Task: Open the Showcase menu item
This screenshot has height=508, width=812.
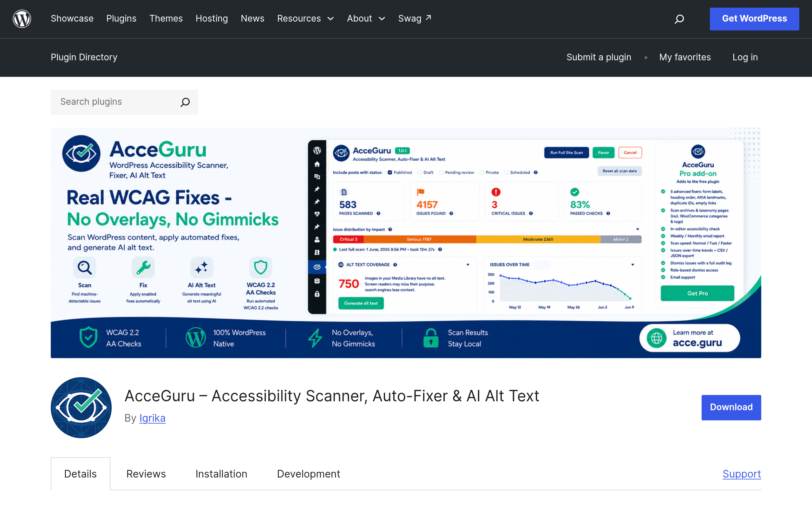Action: click(x=72, y=18)
